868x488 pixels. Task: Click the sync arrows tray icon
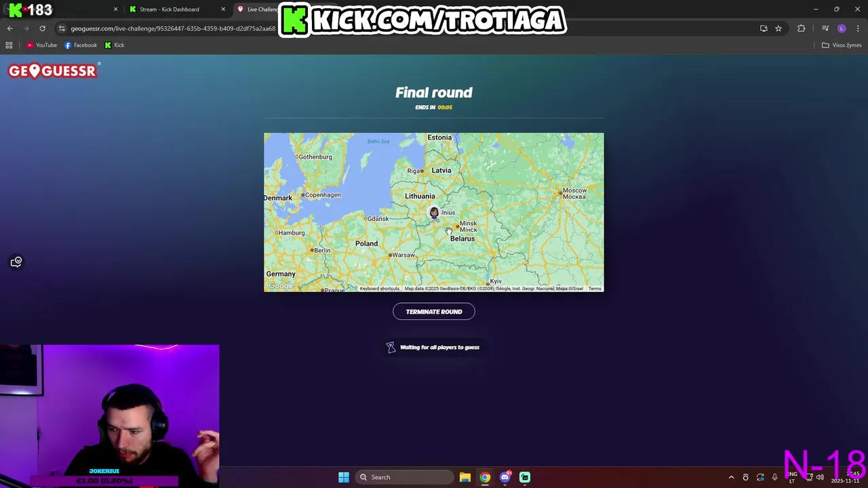(x=760, y=477)
